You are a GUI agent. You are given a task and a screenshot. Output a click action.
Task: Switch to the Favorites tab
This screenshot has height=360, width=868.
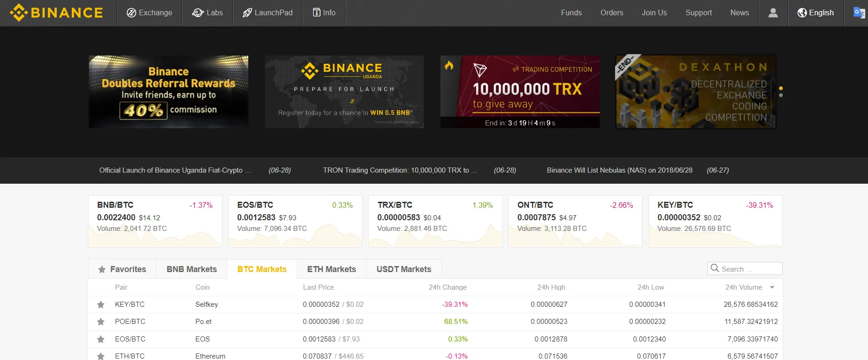tap(122, 269)
